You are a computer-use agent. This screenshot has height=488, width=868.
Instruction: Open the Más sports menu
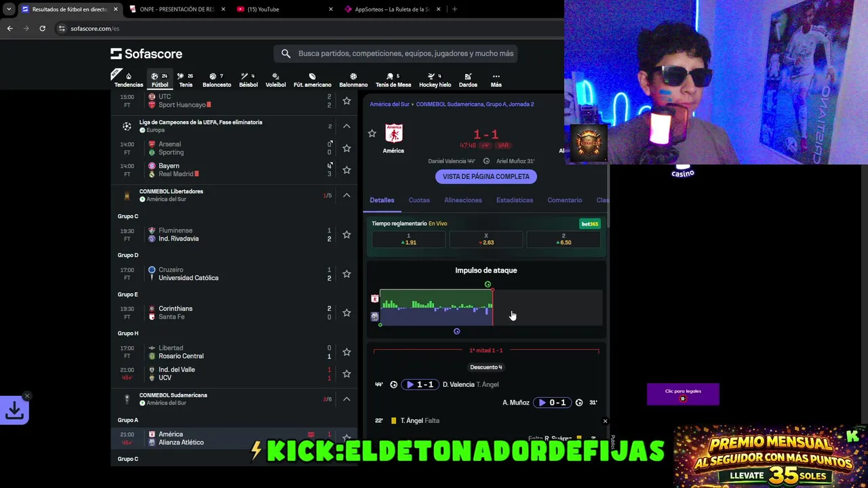pos(496,80)
